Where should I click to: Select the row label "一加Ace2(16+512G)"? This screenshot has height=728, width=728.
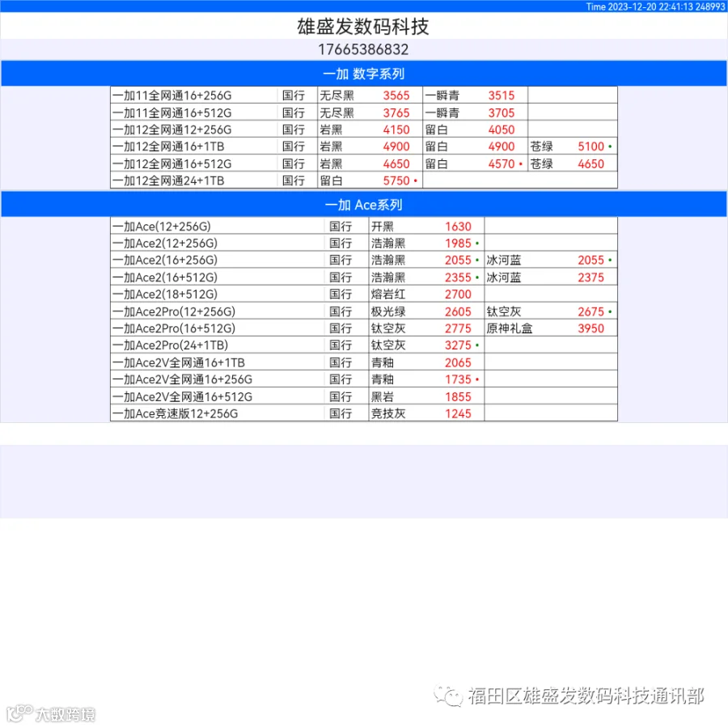(165, 277)
